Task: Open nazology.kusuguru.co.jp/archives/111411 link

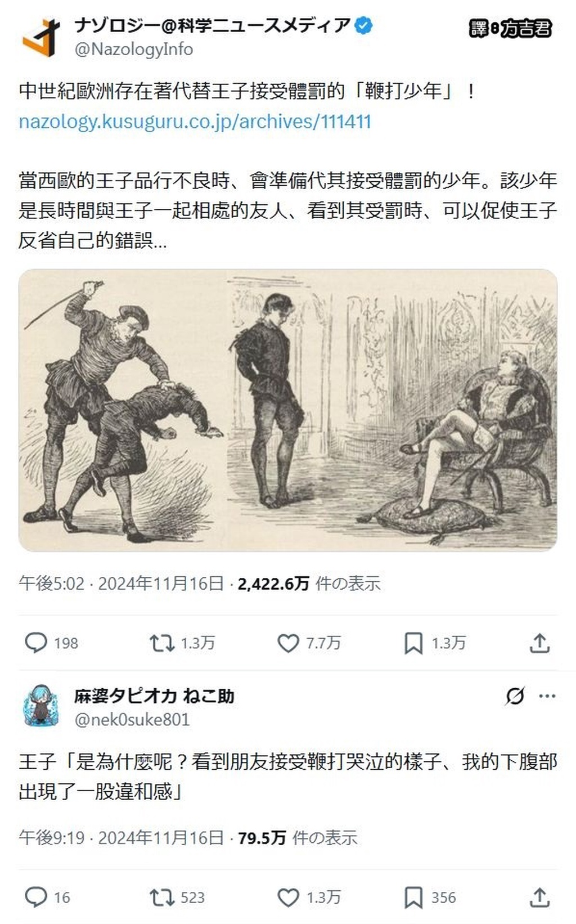Action: pyautogui.click(x=195, y=122)
